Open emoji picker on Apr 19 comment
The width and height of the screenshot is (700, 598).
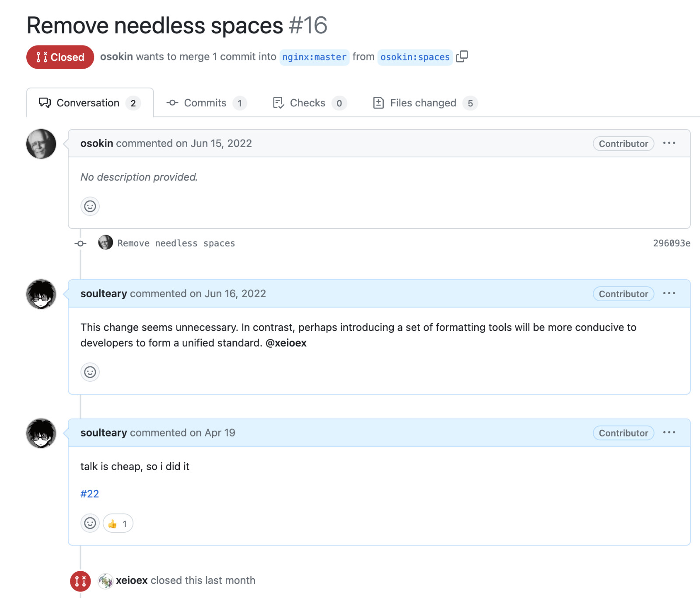point(90,523)
